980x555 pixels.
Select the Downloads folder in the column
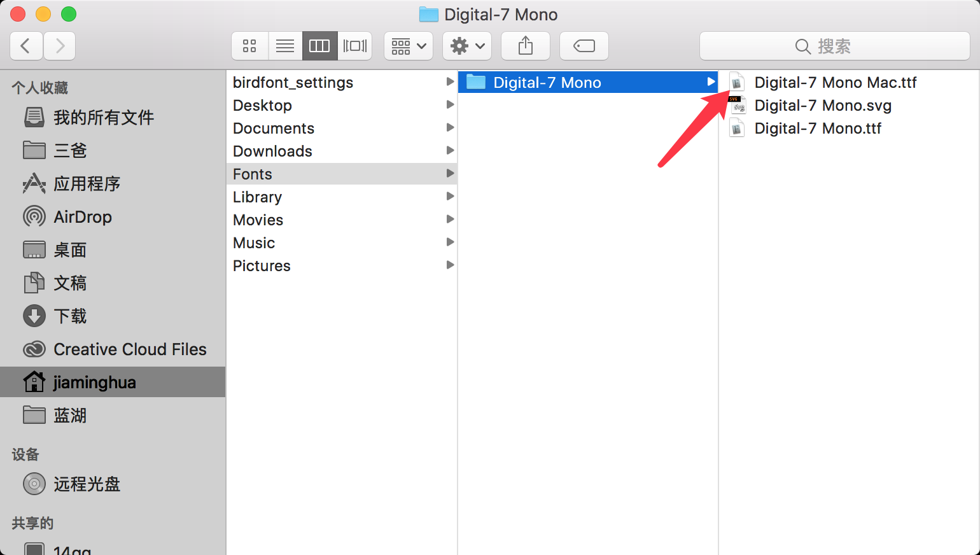coord(342,151)
